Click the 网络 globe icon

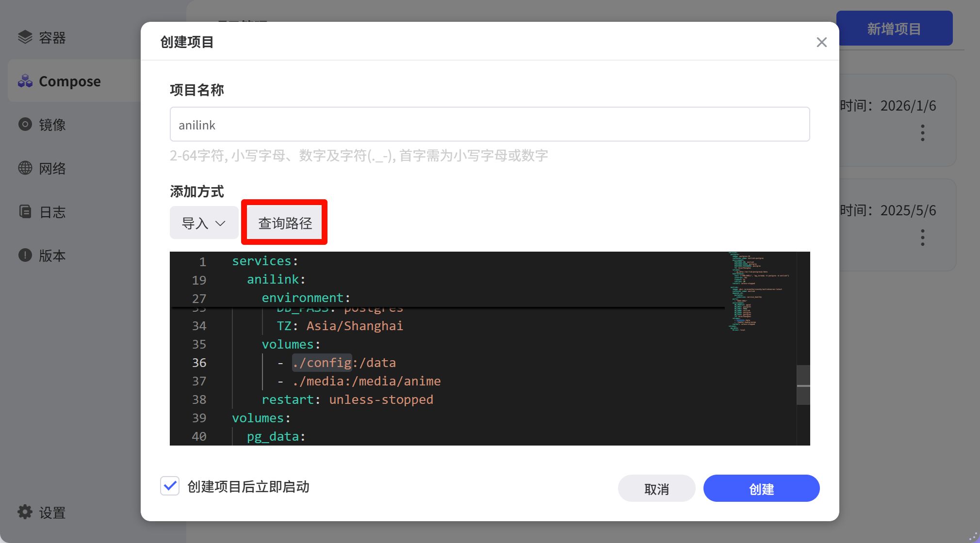tap(25, 168)
